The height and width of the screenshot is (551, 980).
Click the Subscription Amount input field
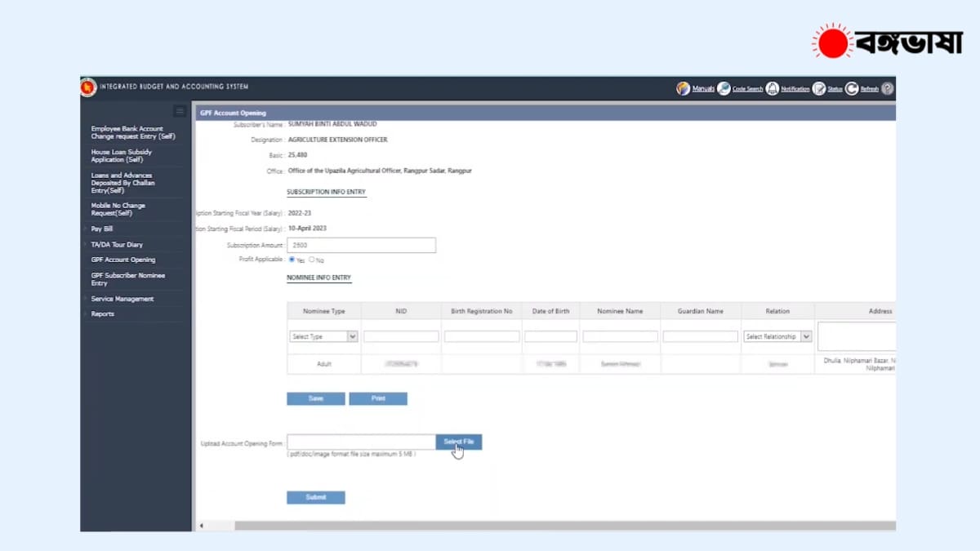pos(361,245)
